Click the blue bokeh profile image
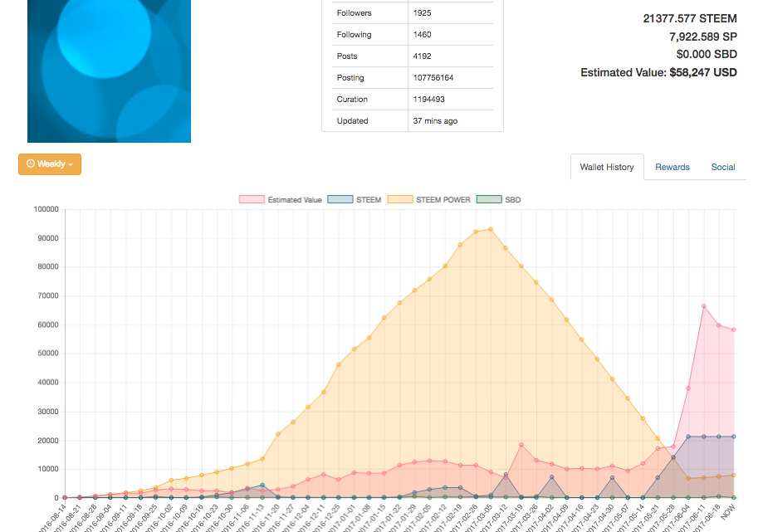Image resolution: width=763 pixels, height=532 pixels. coord(109,71)
